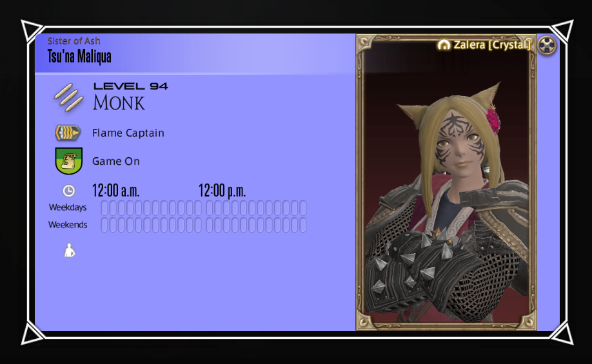Click the Game On company name
This screenshot has height=364, width=592.
pyautogui.click(x=116, y=161)
